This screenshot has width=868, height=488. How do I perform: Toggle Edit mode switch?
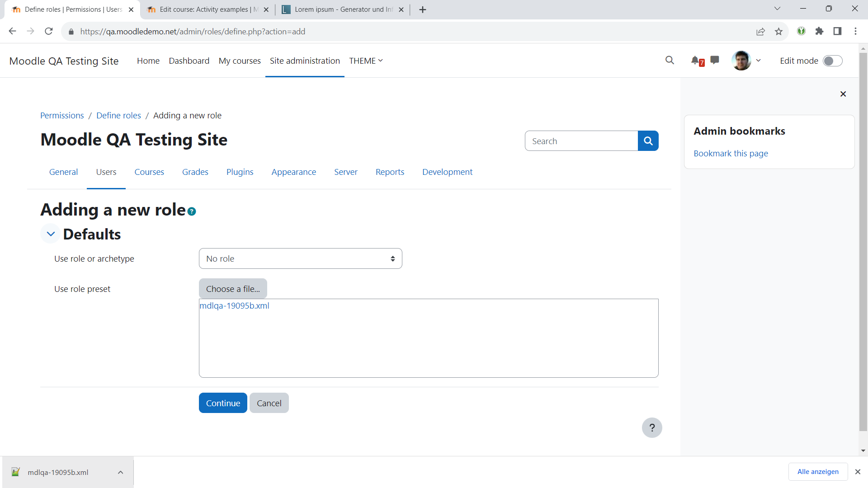[x=832, y=61]
